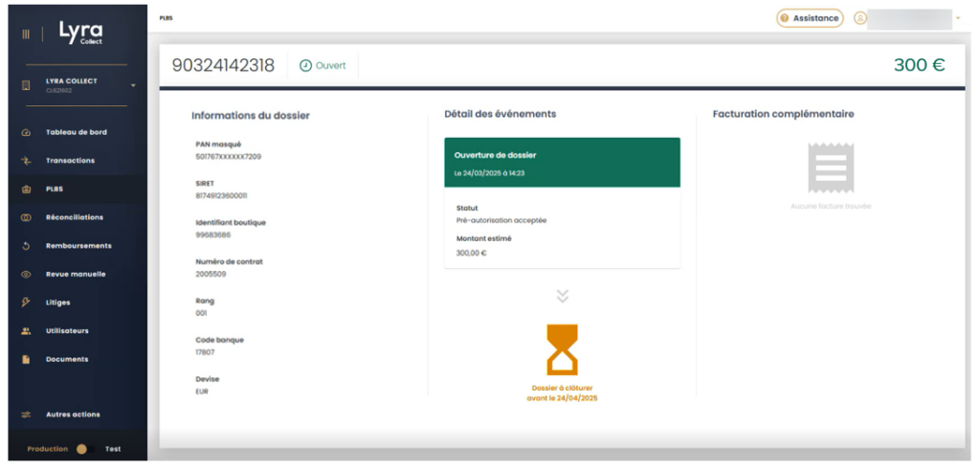This screenshot has width=980, height=468.
Task: Click the Assistance question mark icon
Action: tap(785, 18)
